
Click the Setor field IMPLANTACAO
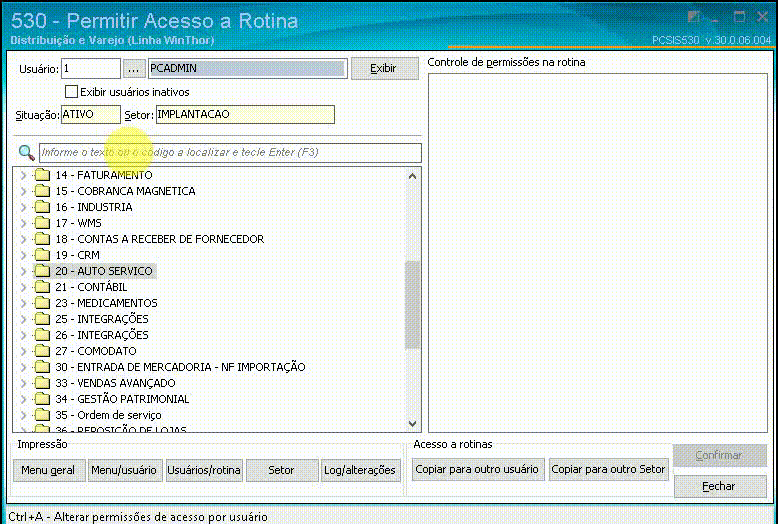coord(245,115)
